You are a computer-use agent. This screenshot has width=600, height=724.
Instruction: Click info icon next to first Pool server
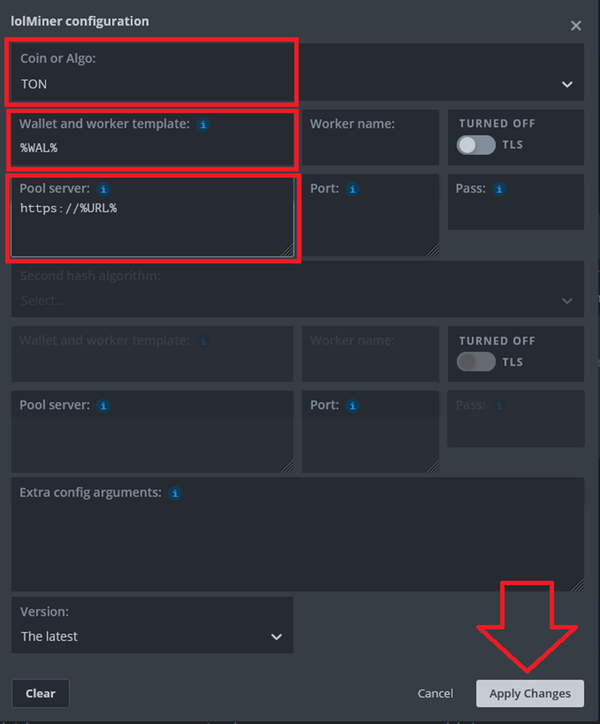coord(103,188)
